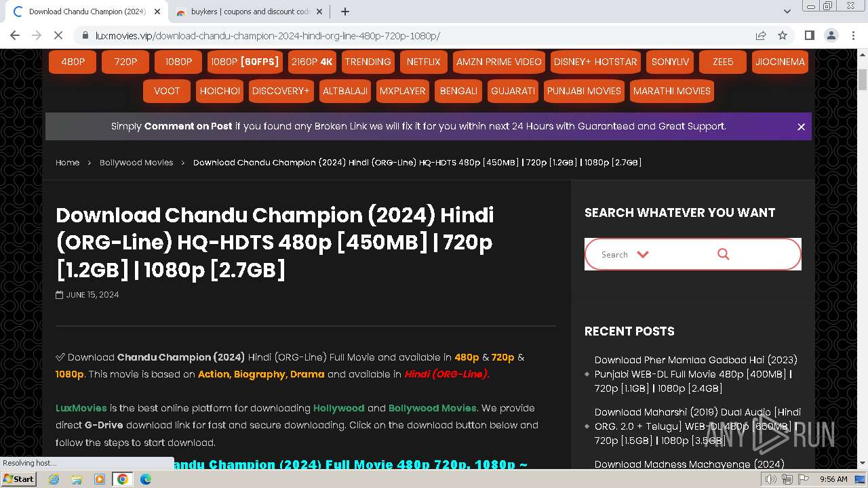Open the HOICHOI category
Screen dimensions: 868x488
pos(220,91)
